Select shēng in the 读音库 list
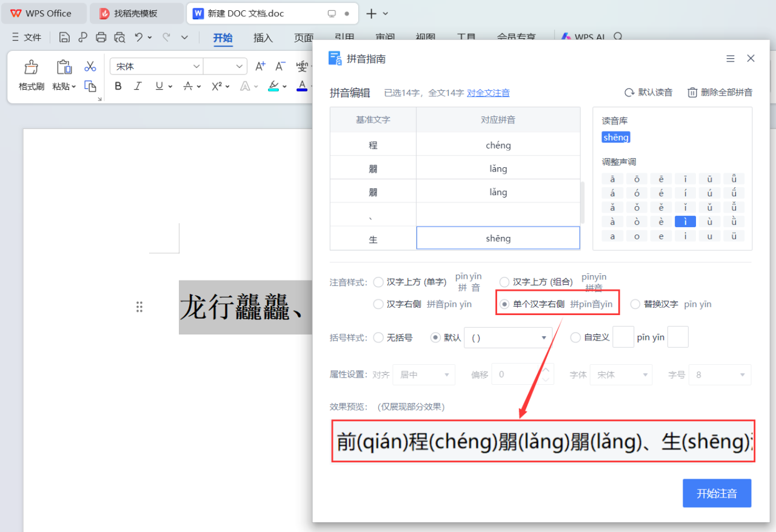 coord(616,138)
